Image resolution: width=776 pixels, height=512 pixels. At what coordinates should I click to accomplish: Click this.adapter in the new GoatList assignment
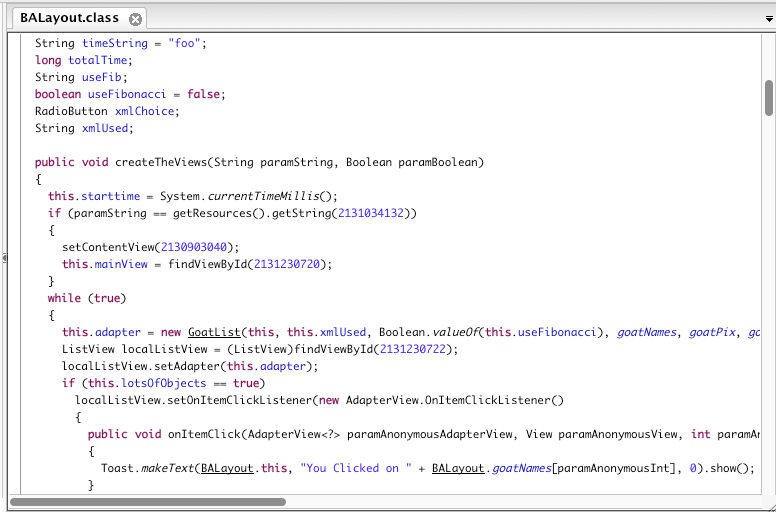click(x=101, y=332)
